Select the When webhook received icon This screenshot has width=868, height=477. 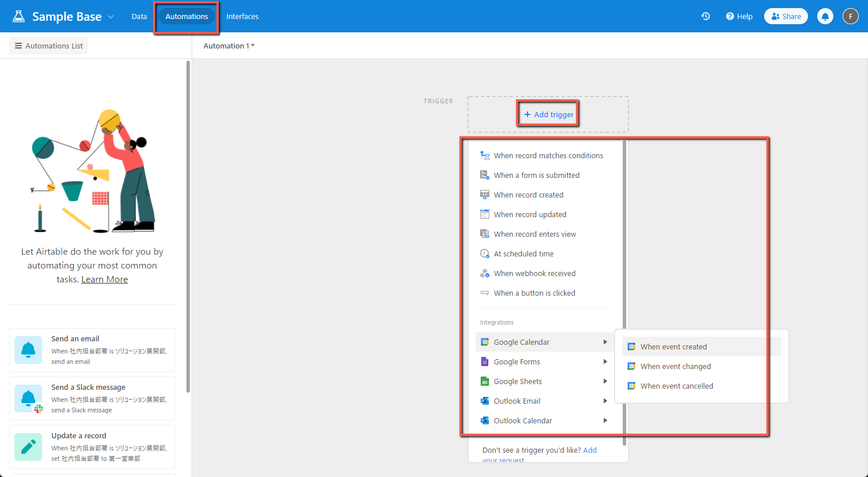pos(485,273)
